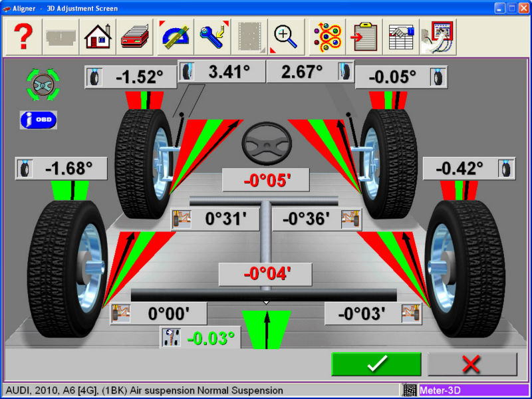Activate the magnifier zoom tool
Viewport: 532px width, 399px height.
287,37
